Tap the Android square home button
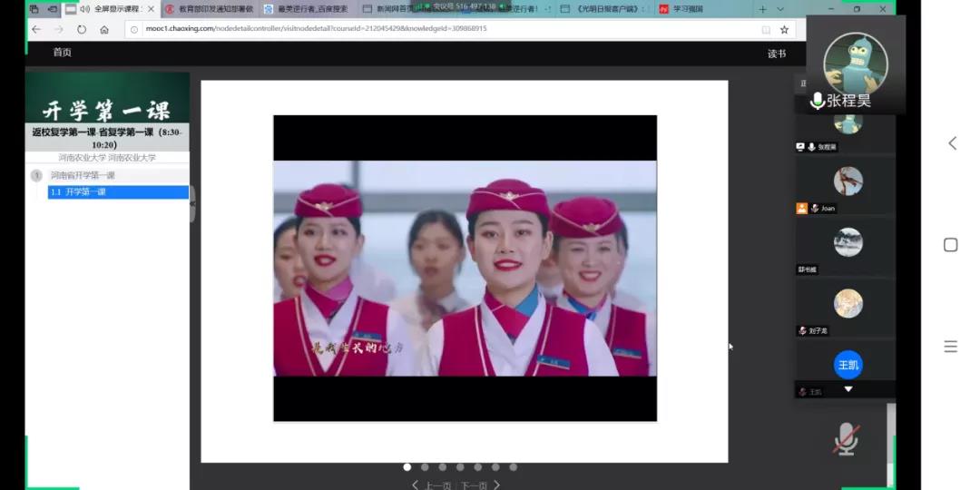The height and width of the screenshot is (490, 980). pos(951,245)
